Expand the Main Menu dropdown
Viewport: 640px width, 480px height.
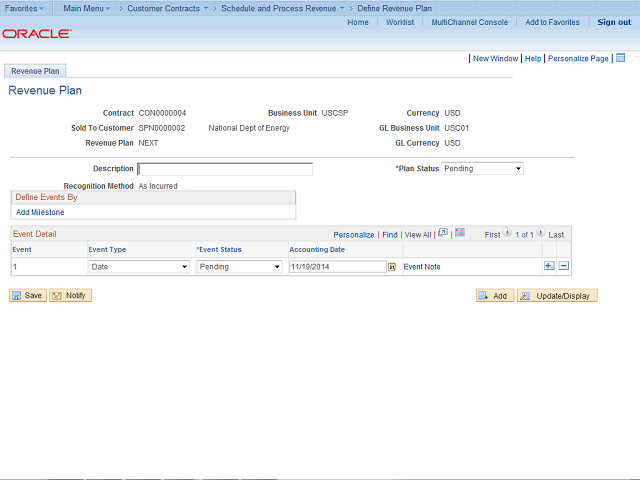click(87, 8)
